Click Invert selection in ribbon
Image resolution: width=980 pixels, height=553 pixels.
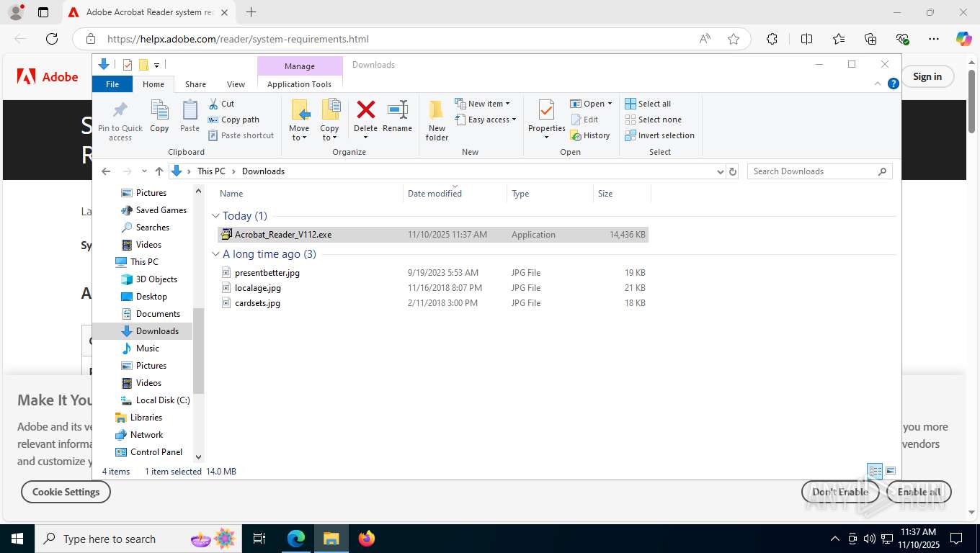pos(659,135)
